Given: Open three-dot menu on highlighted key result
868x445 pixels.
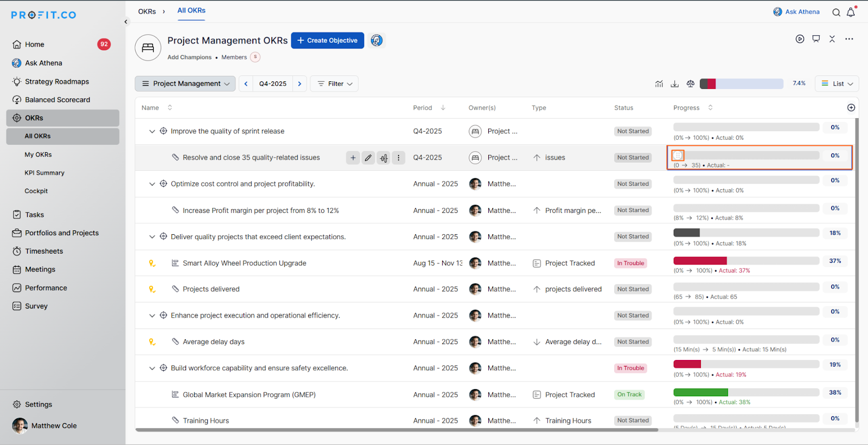Looking at the screenshot, I should [399, 158].
